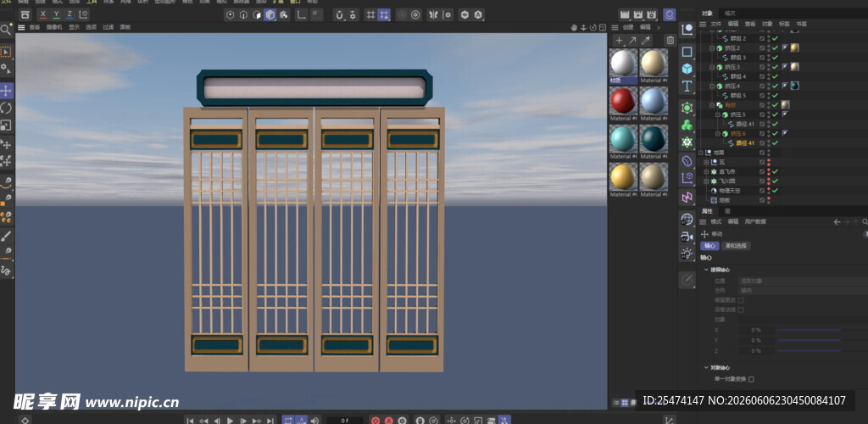Image resolution: width=868 pixels, height=424 pixels.
Task: Add a cube primitive from palette
Action: (687, 69)
